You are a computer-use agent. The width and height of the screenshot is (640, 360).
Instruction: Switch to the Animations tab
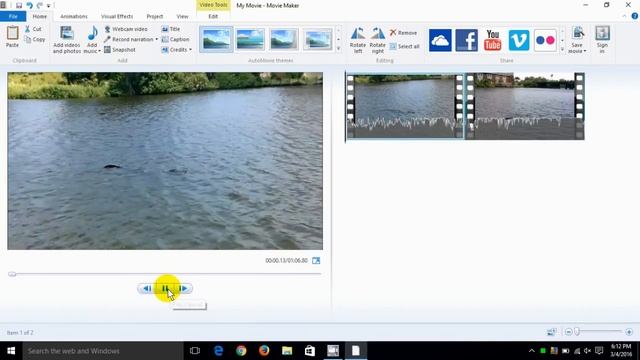click(74, 16)
